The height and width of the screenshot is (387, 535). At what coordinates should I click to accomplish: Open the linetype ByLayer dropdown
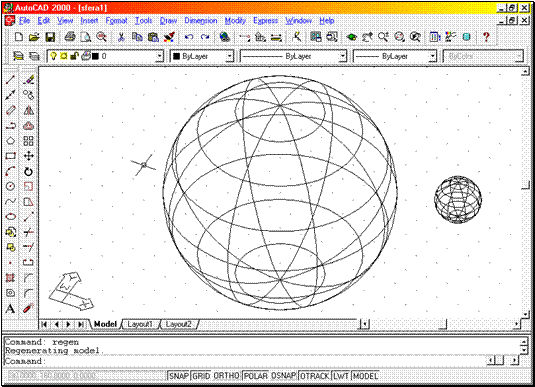click(x=342, y=56)
